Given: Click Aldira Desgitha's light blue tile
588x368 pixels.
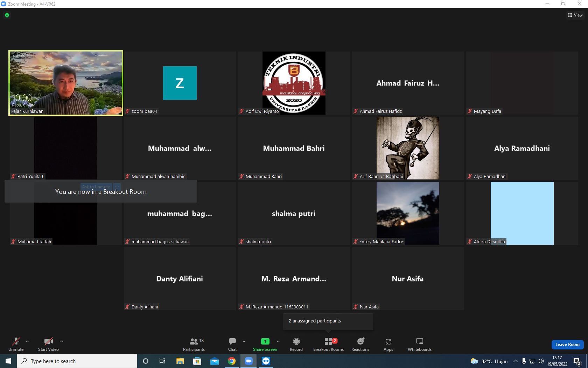Looking at the screenshot, I should (522, 213).
